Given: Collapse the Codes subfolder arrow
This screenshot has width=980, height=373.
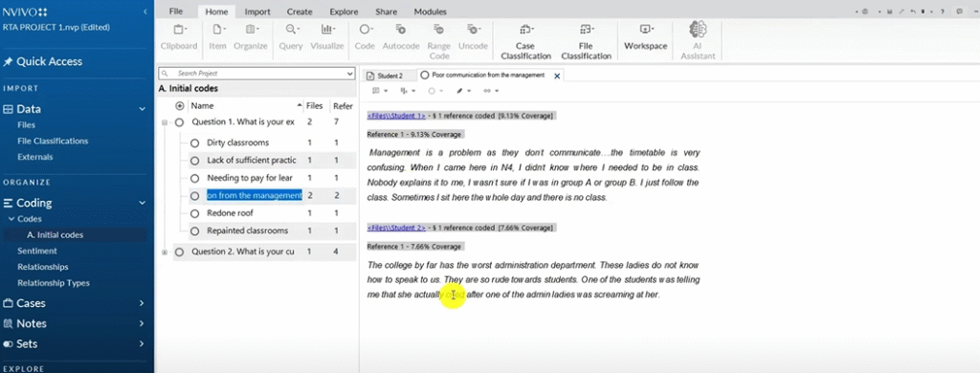Looking at the screenshot, I should [x=11, y=219].
